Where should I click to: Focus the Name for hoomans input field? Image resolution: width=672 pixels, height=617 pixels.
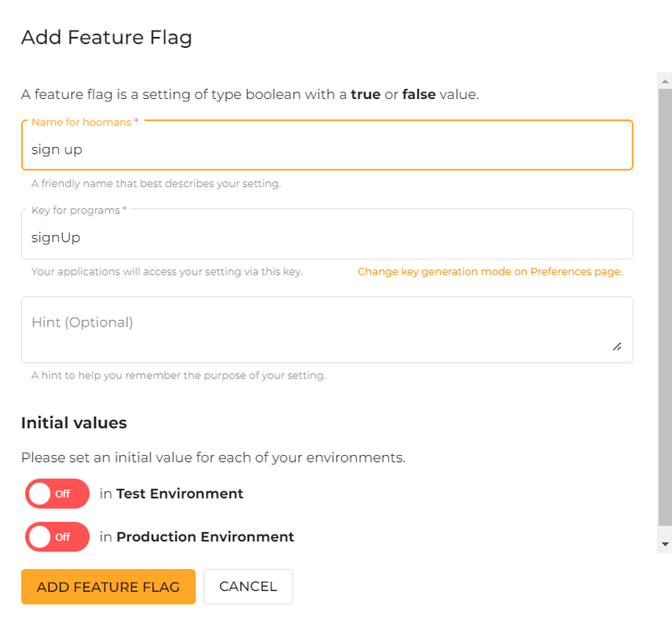pos(328,149)
